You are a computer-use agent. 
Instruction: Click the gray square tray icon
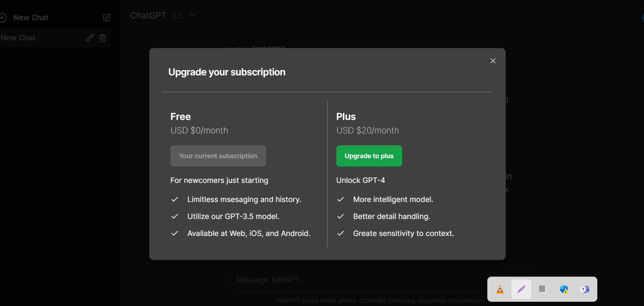point(542,289)
